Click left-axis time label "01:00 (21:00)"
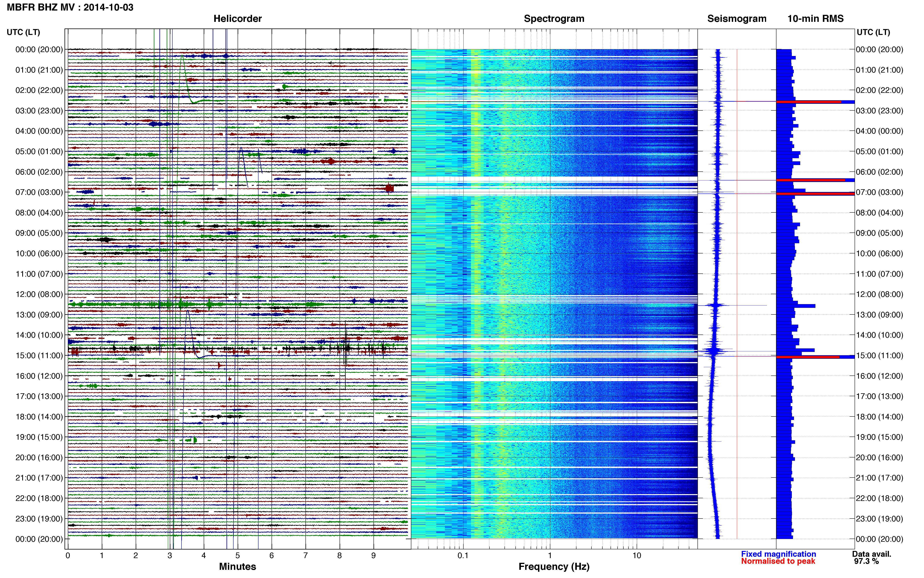The image size is (924, 578). pos(39,70)
